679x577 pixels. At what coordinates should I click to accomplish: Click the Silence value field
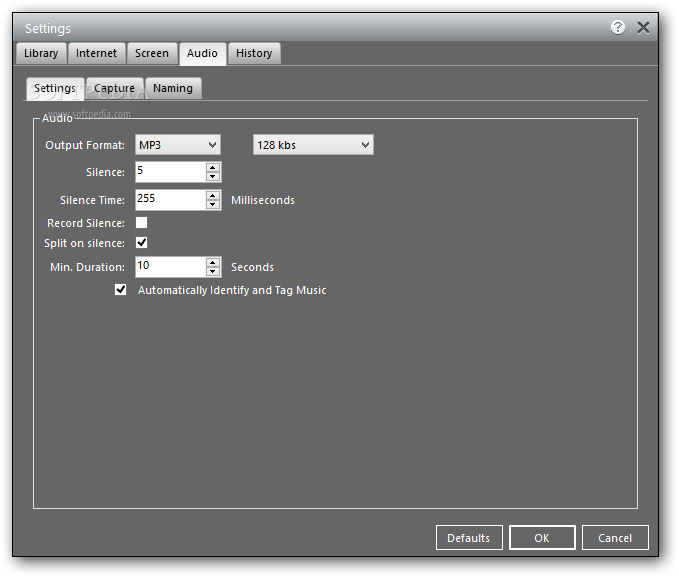coord(171,172)
